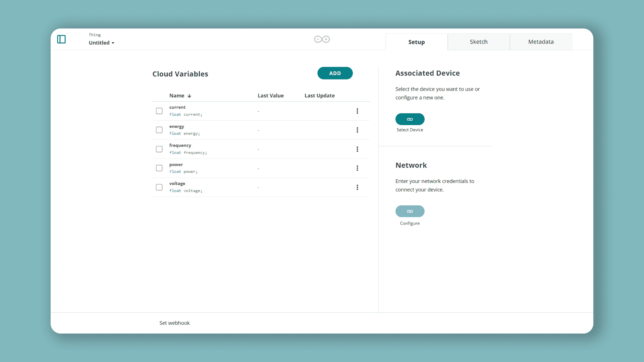Select the power variable row name
The width and height of the screenshot is (644, 362).
coord(176,165)
